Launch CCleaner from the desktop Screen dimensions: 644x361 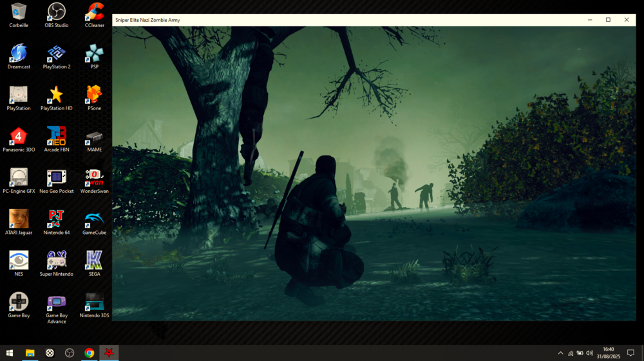[95, 12]
